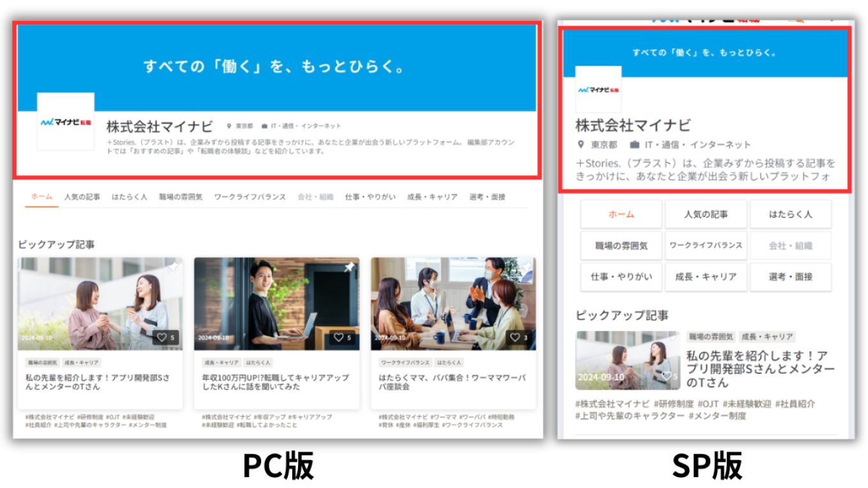Click the ワークライフバランス tag on the はたらくママ card
This screenshot has height=488, width=868.
coord(405,362)
